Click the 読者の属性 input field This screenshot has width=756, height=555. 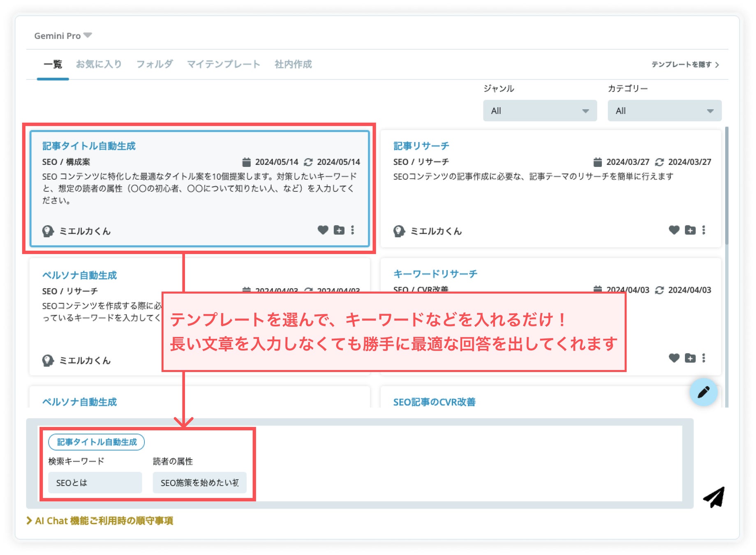coord(199,482)
